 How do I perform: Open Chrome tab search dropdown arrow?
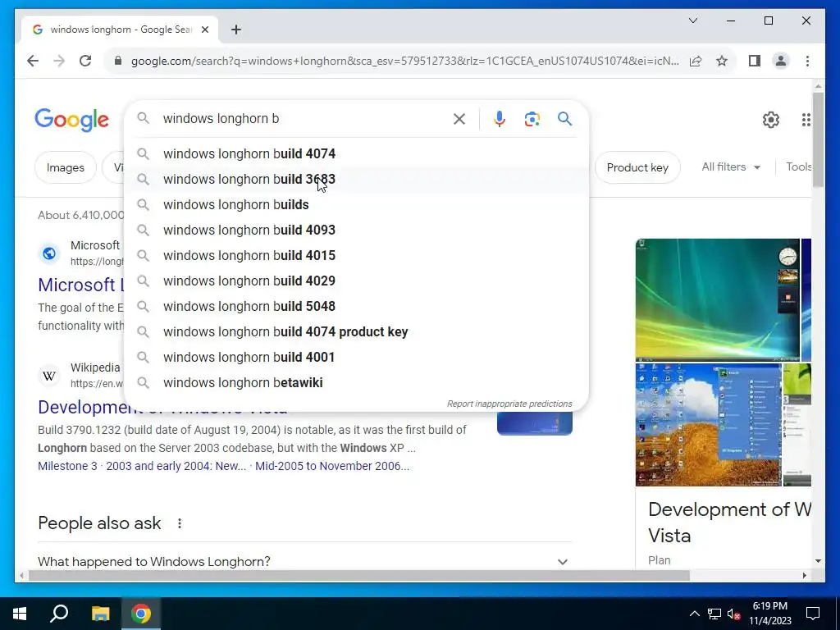692,21
